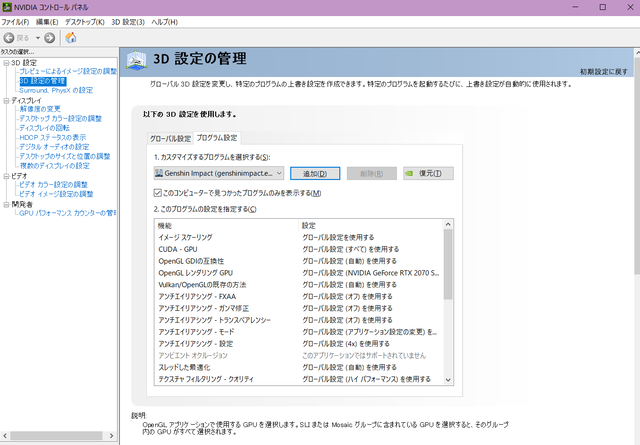Select the スレッドした最適化 row
This screenshot has height=445, width=640.
click(x=299, y=367)
